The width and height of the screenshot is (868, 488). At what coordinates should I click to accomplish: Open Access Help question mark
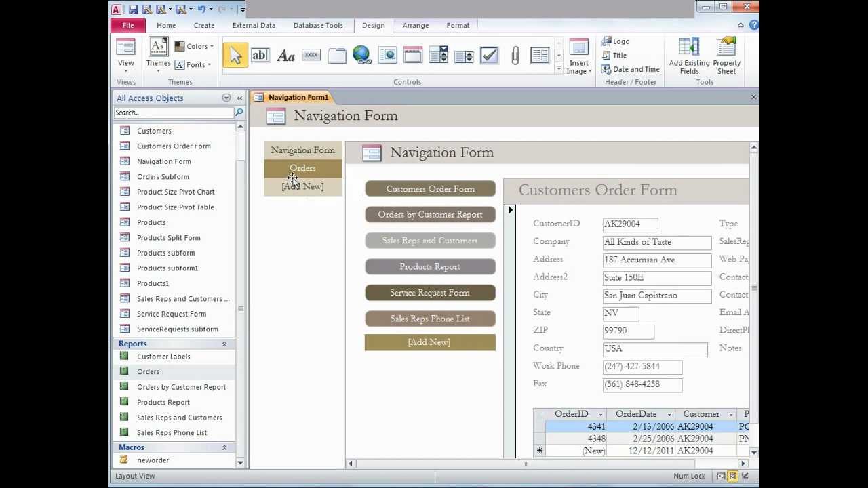[753, 25]
